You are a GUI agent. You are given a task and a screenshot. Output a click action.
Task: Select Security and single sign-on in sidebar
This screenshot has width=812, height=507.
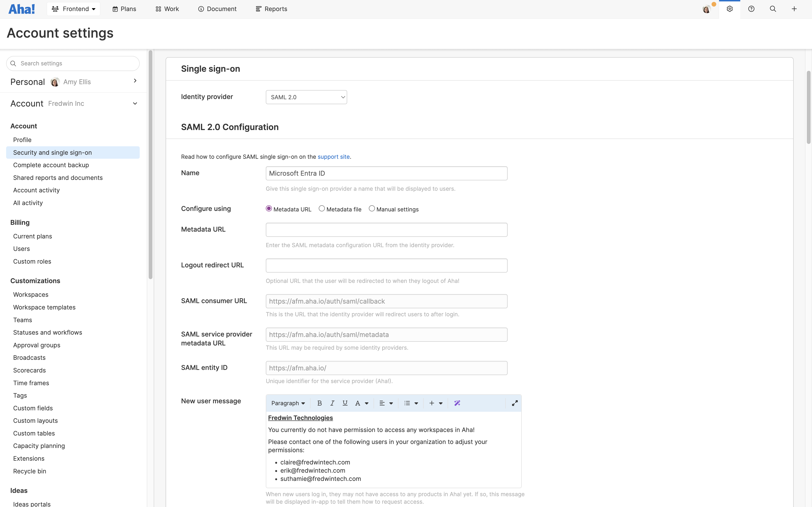52,152
